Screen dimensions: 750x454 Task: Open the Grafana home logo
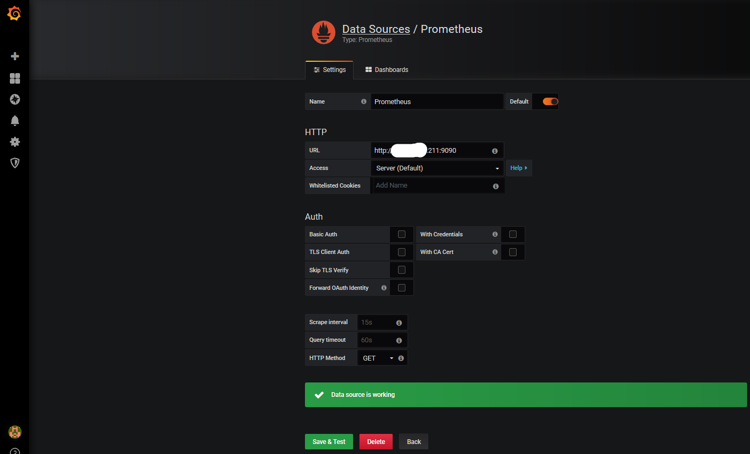point(14,13)
